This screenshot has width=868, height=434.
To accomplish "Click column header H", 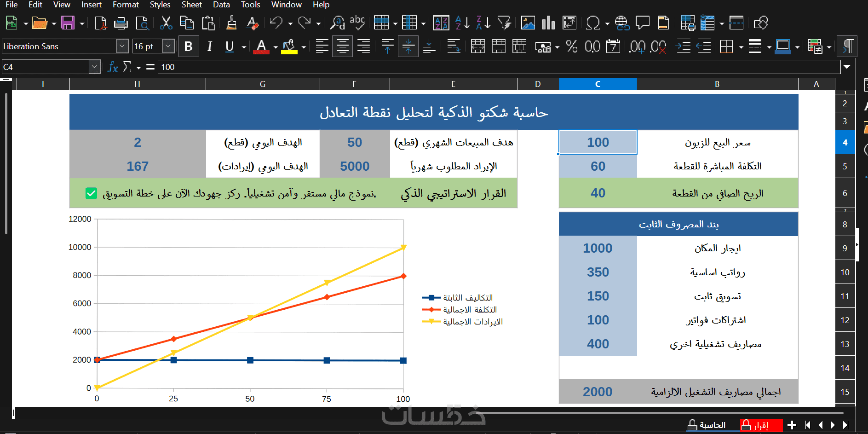I will (138, 84).
